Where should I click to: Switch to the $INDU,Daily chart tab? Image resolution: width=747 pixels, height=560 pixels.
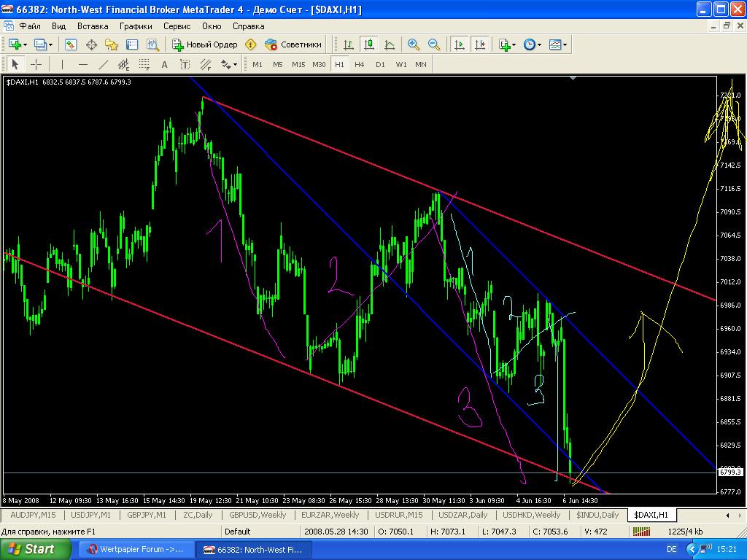[597, 515]
